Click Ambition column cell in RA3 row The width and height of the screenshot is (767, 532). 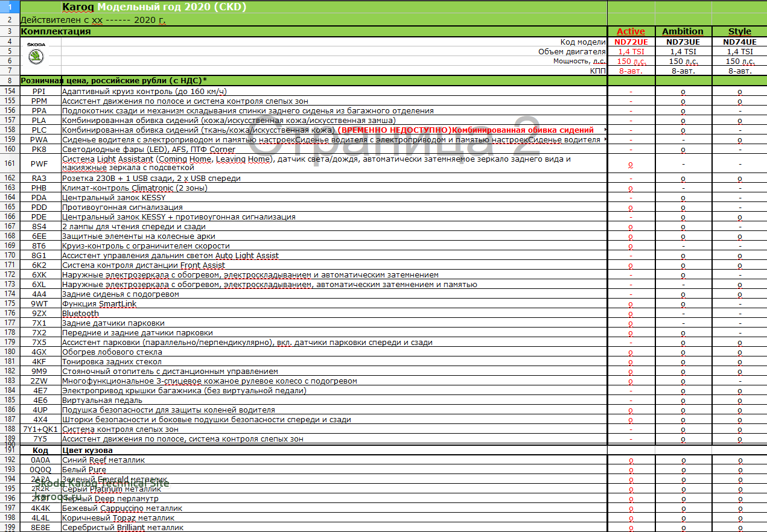pyautogui.click(x=683, y=178)
